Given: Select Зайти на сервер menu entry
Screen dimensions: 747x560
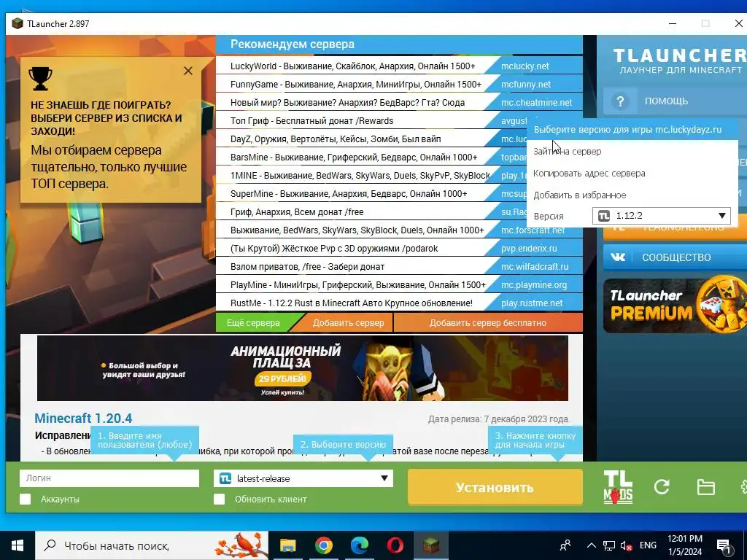Looking at the screenshot, I should pyautogui.click(x=567, y=152).
